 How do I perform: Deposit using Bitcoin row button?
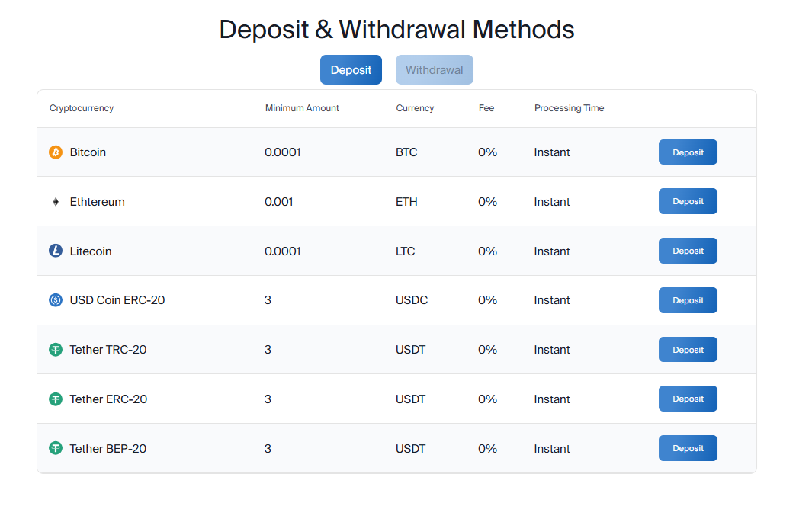click(688, 152)
